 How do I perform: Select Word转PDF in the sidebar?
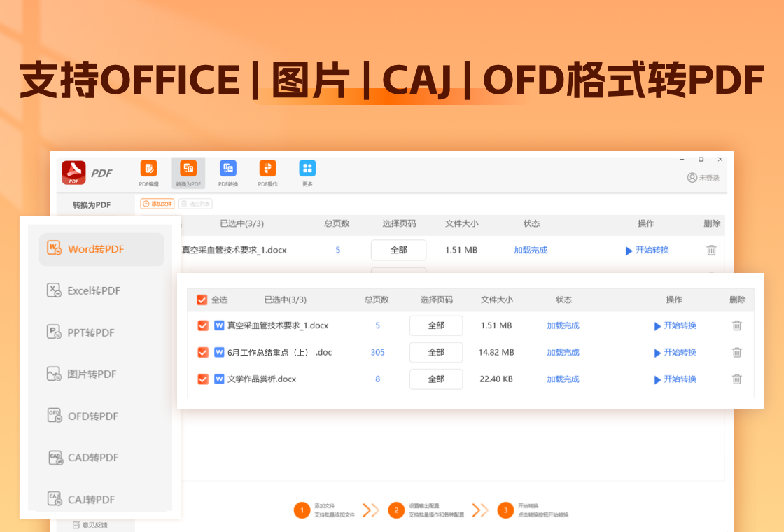101,249
